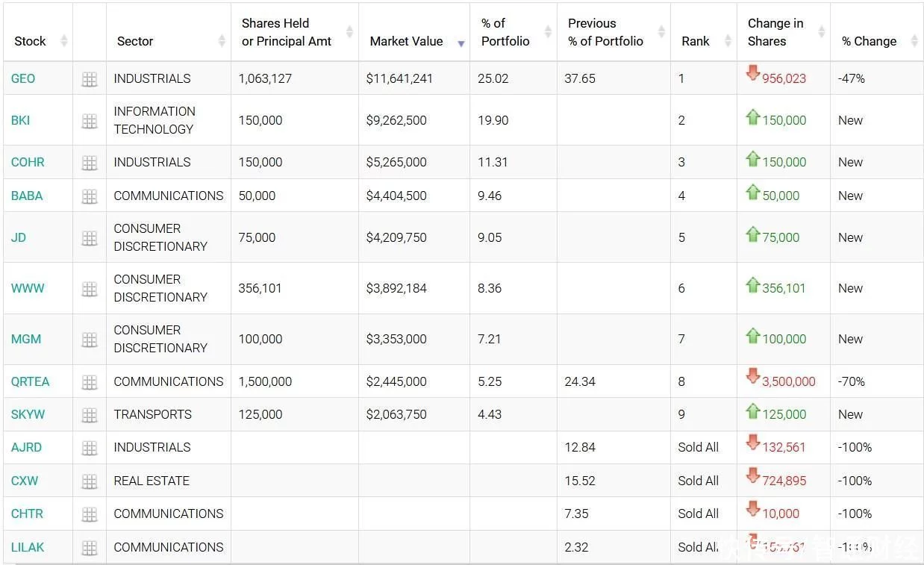Open the SKYW stock link

[x=28, y=415]
